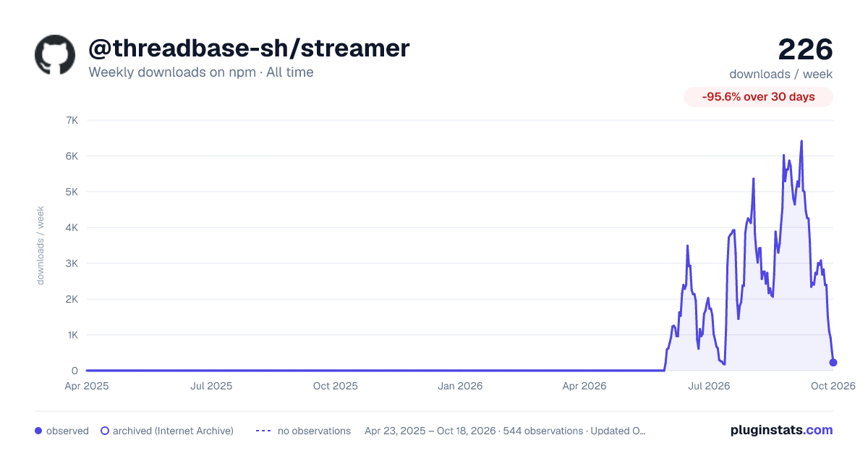
Task: Click the 2K y-axis label
Action: tap(72, 300)
